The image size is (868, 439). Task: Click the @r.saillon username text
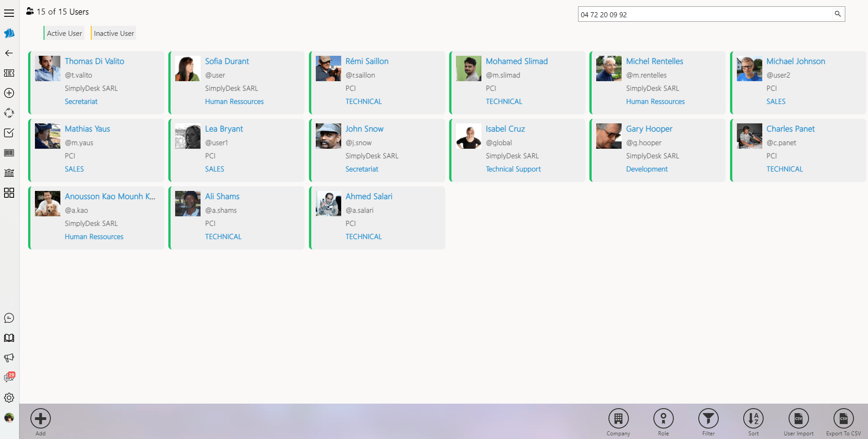coord(360,75)
